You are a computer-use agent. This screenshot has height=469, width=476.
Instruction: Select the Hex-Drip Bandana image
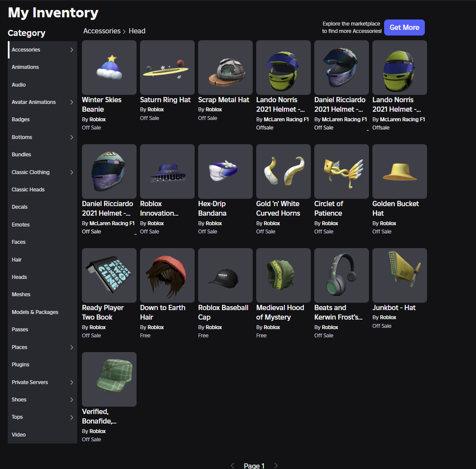pyautogui.click(x=225, y=171)
